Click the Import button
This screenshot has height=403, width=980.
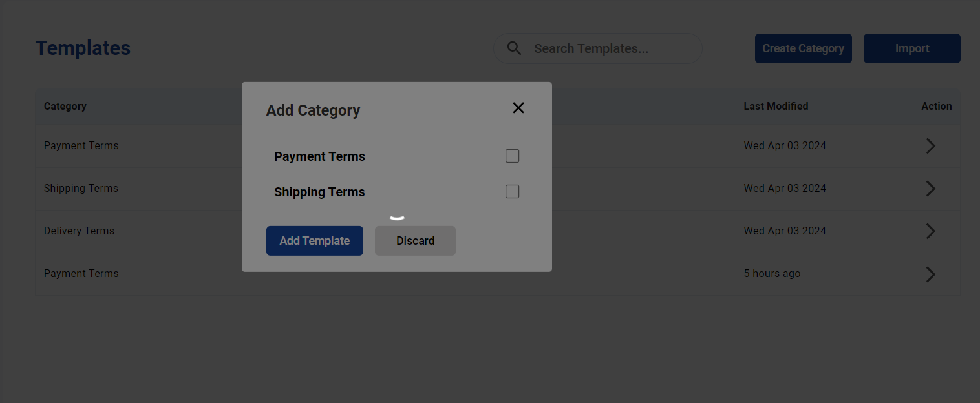click(911, 48)
